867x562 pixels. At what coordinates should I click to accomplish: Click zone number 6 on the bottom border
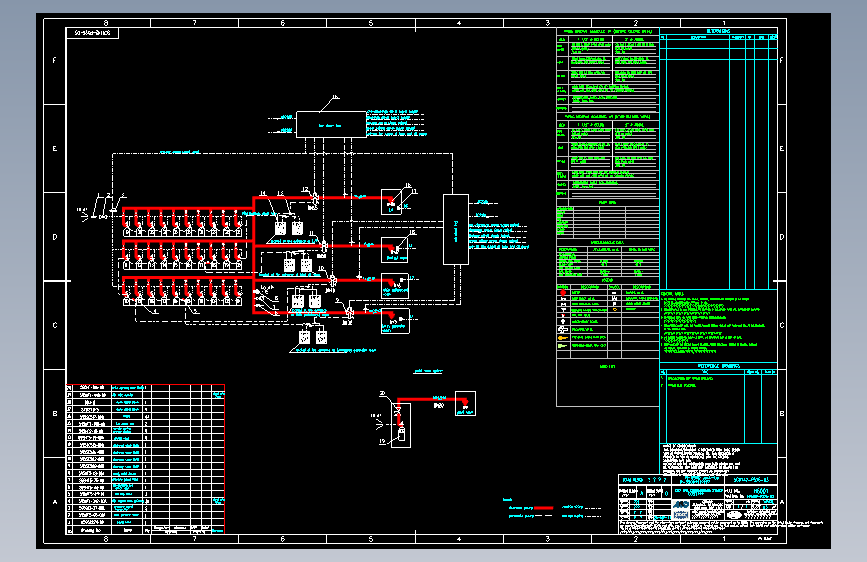pos(283,539)
